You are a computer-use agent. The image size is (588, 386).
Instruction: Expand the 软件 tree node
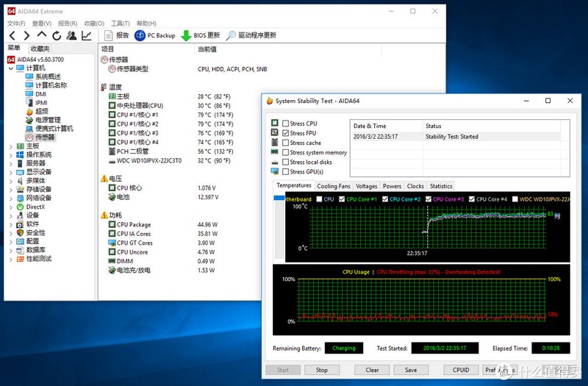10,224
